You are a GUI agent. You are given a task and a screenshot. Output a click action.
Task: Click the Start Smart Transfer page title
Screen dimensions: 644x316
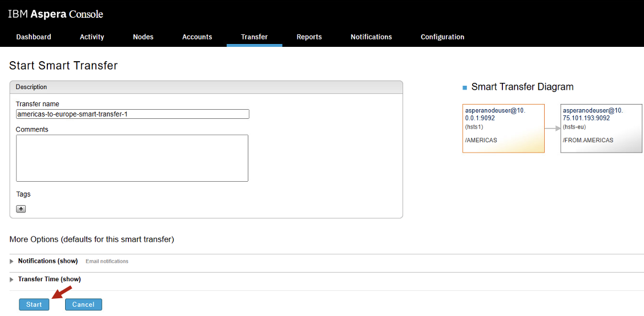63,66
